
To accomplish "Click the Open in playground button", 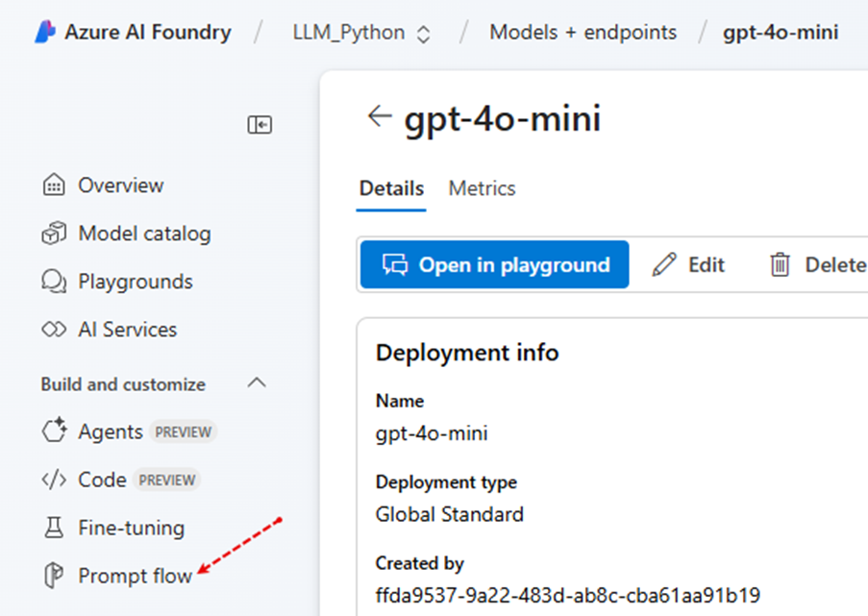I will (x=494, y=264).
